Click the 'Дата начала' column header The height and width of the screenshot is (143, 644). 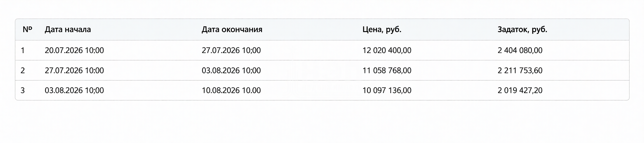[68, 30]
